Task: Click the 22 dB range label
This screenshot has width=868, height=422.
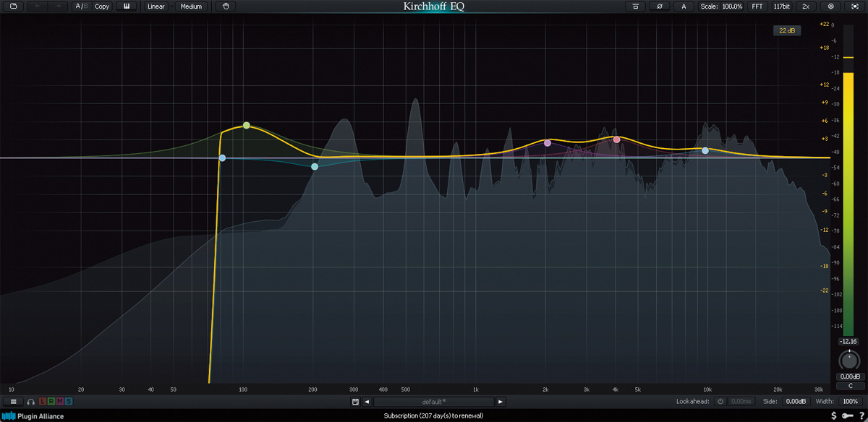Action: 786,30
